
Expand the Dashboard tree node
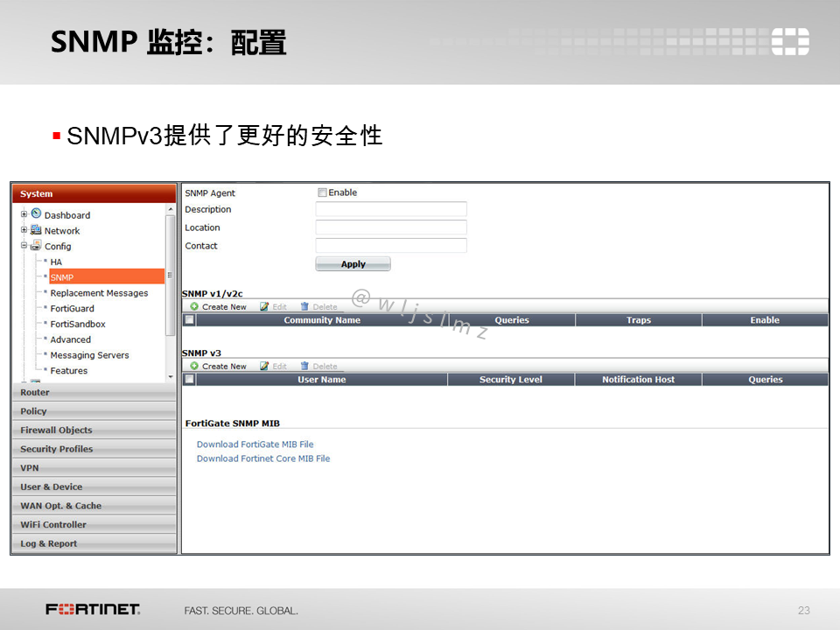click(x=24, y=214)
